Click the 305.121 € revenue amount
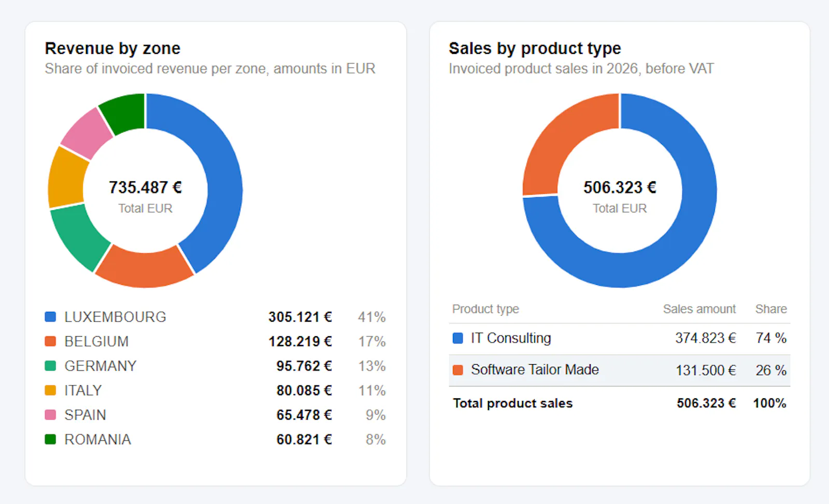Viewport: 829px width, 504px height. (300, 317)
